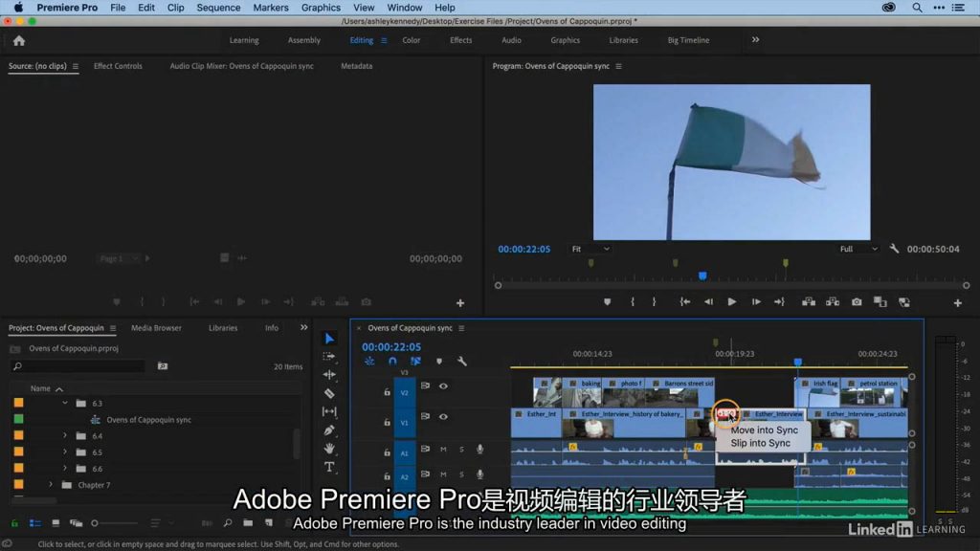Switch to the Color workspace
The height and width of the screenshot is (551, 980).
[x=412, y=40]
